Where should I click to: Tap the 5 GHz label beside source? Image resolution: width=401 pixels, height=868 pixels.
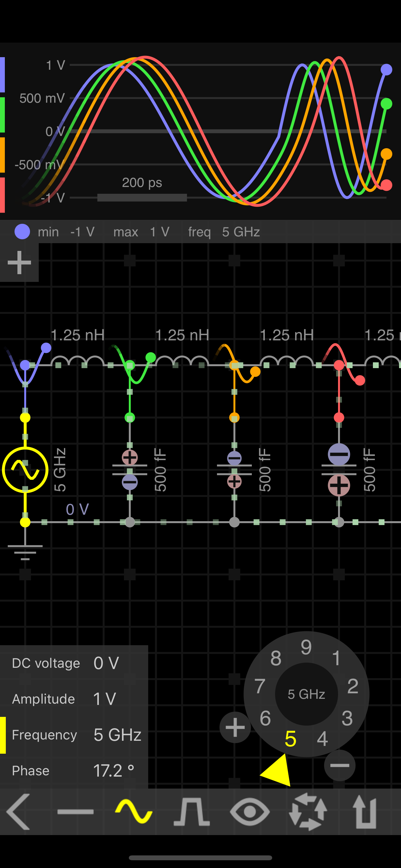click(x=60, y=470)
